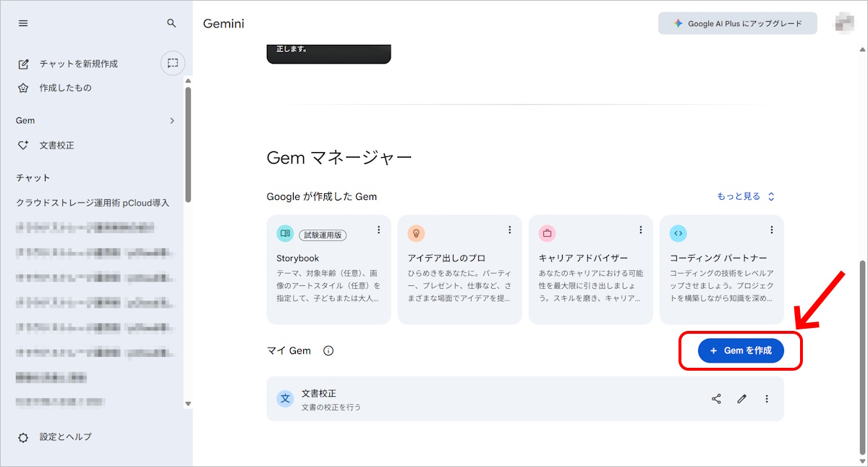The width and height of the screenshot is (868, 467).
Task: Open new chat with チャットを新規作成 icon
Action: coord(23,63)
